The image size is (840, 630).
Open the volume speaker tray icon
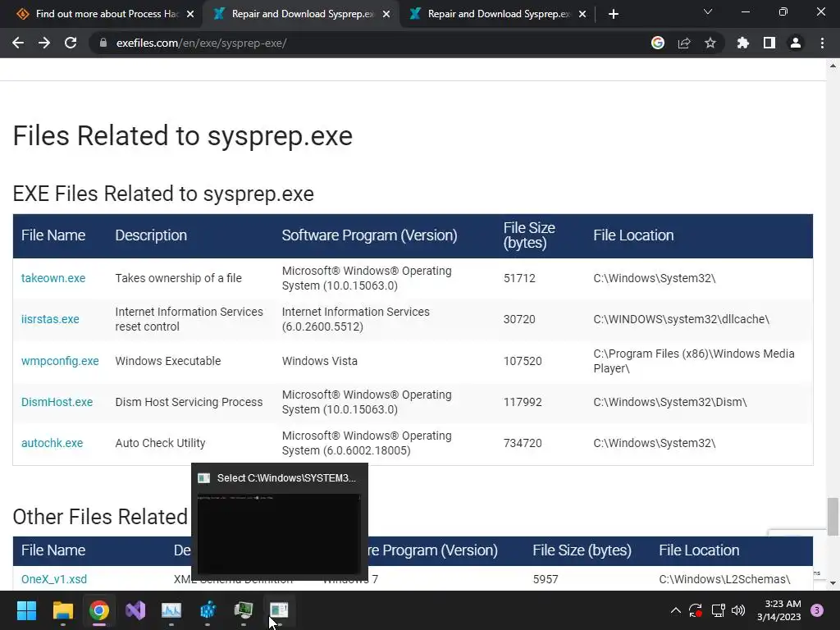click(x=738, y=610)
